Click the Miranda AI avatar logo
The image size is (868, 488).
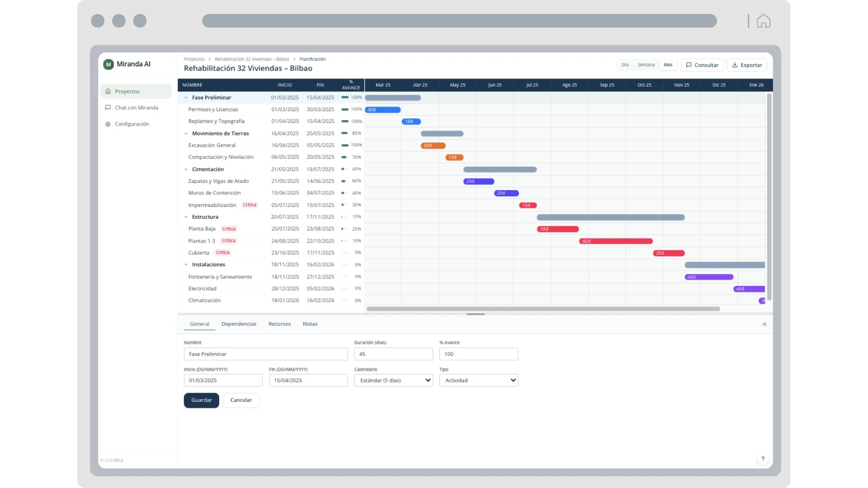108,64
